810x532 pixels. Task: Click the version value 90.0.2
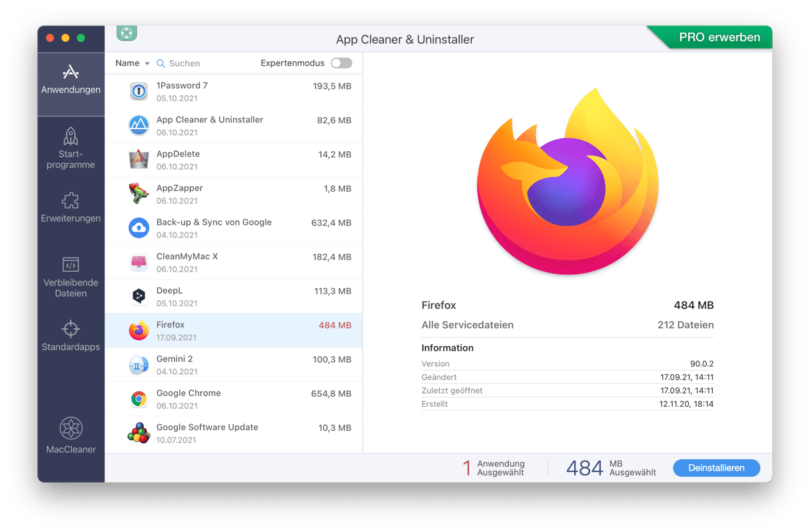tap(702, 364)
